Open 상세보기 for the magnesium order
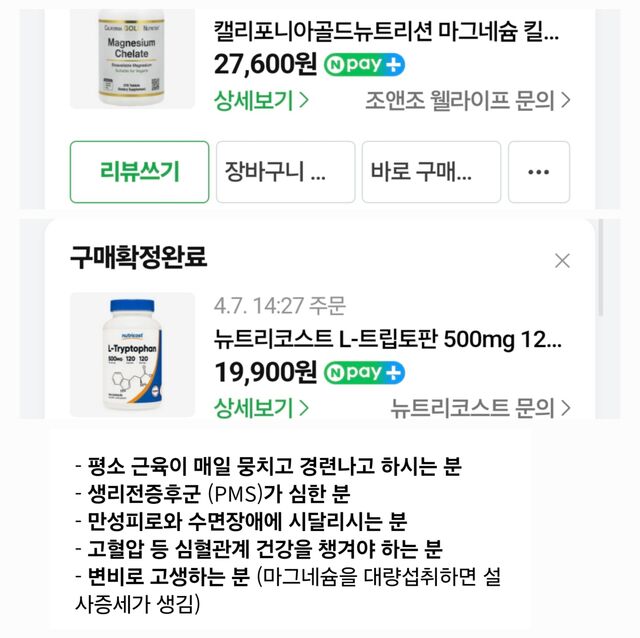Screen dimensions: 640x638 (261, 100)
